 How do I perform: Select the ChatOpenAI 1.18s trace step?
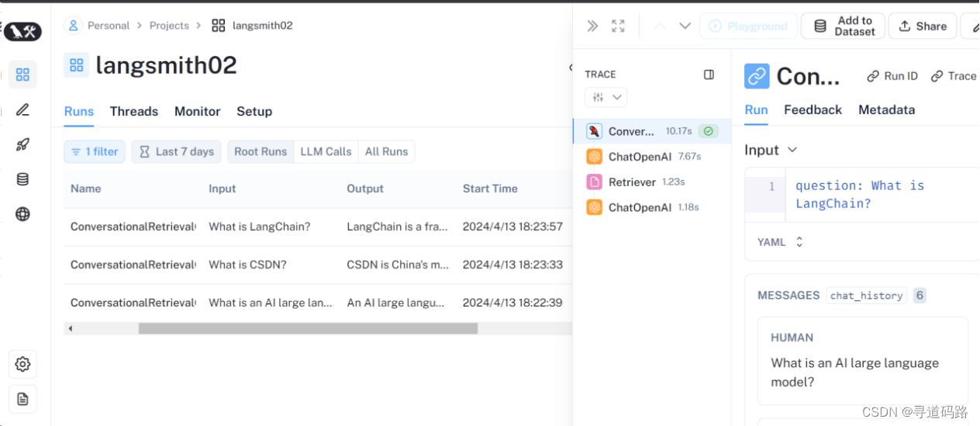click(652, 207)
